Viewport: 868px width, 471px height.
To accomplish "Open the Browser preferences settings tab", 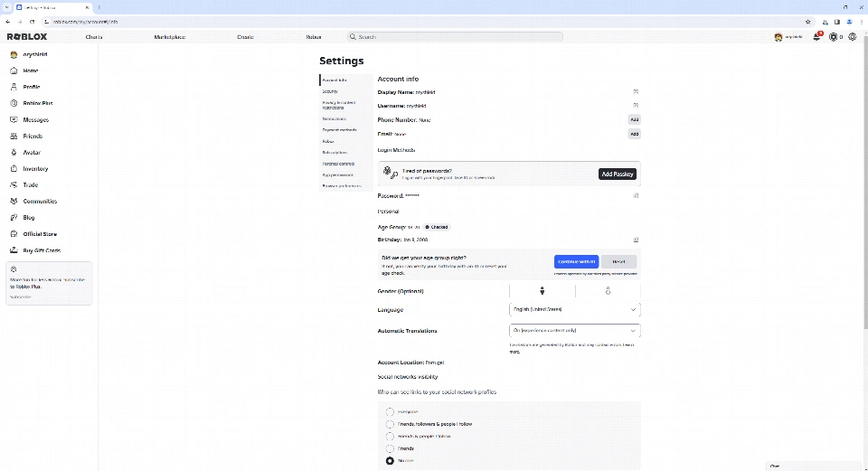I will pyautogui.click(x=345, y=186).
